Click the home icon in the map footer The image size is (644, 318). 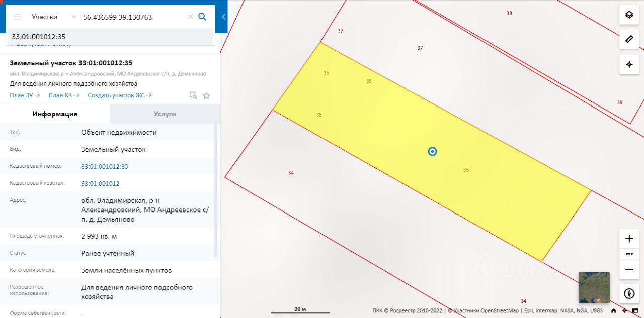pyautogui.click(x=614, y=310)
